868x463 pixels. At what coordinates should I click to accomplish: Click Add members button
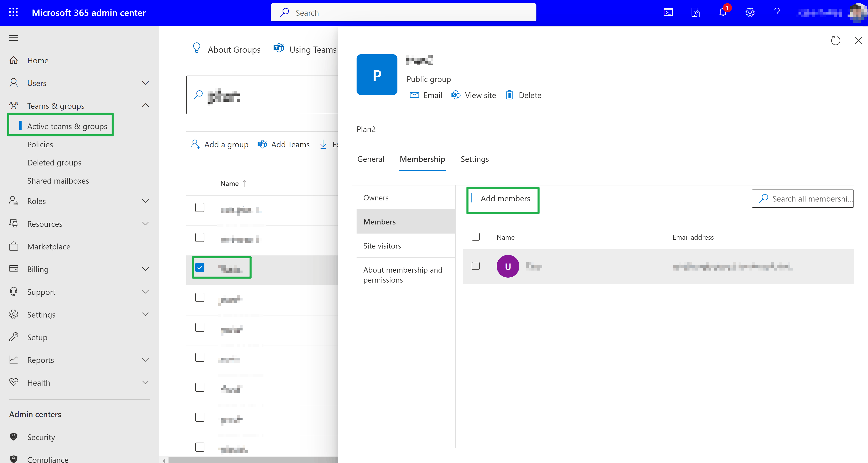[x=502, y=199]
